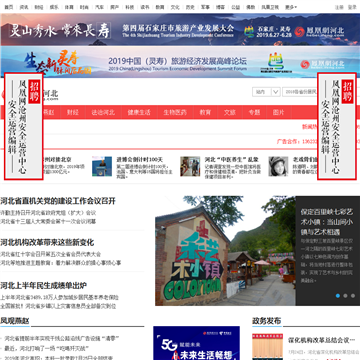Click the 凤凰网河北 logo in first banner
Viewport: 360px width, 360px height.
(320, 32)
